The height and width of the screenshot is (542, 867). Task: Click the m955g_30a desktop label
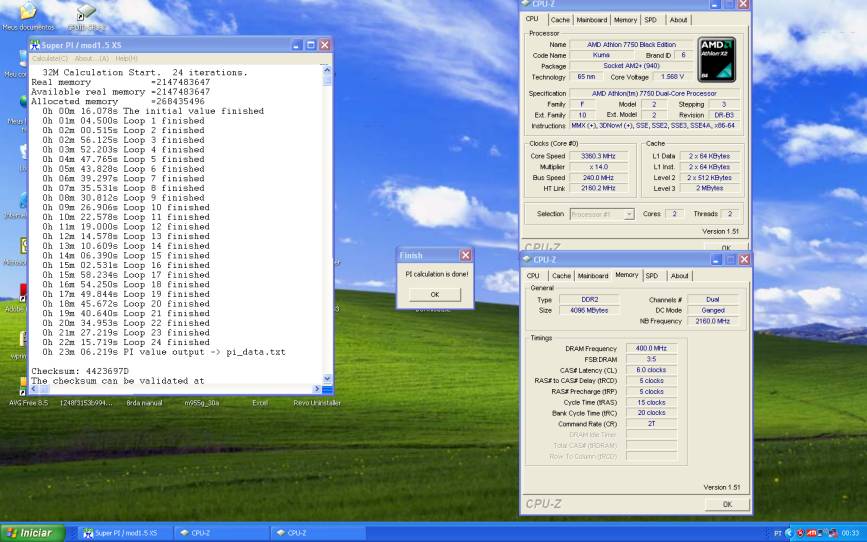[x=202, y=403]
